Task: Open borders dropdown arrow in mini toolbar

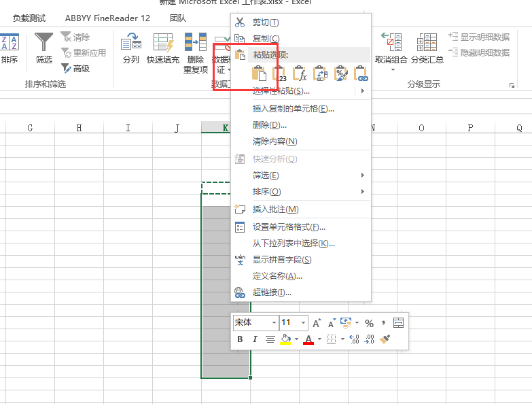Action: [x=342, y=339]
